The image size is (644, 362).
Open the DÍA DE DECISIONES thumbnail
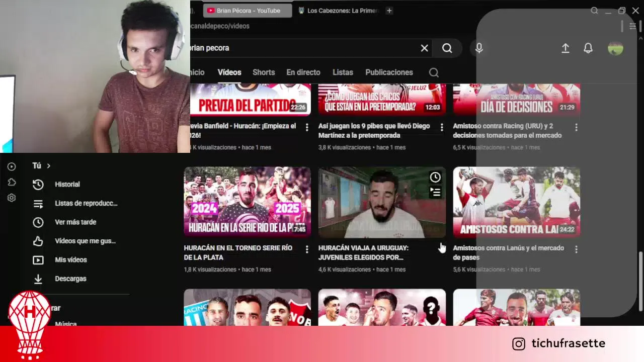click(517, 100)
